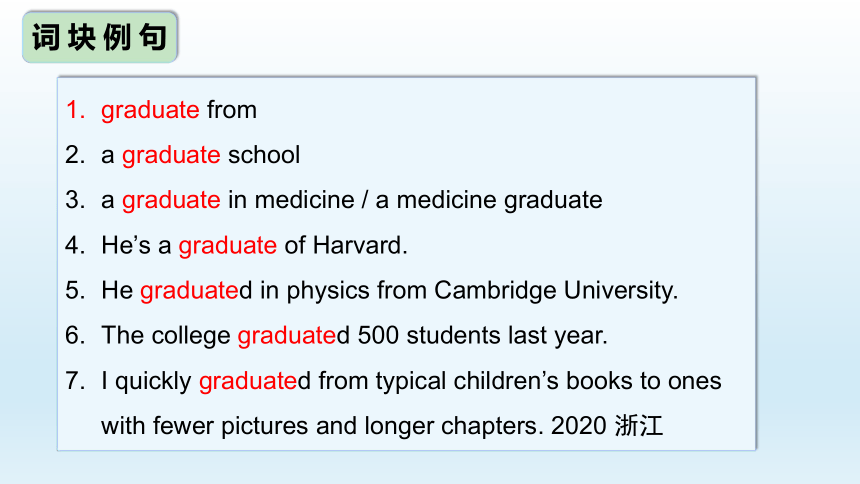Click the word 'physics' in item 5
860x484 pixels.
[x=328, y=291]
